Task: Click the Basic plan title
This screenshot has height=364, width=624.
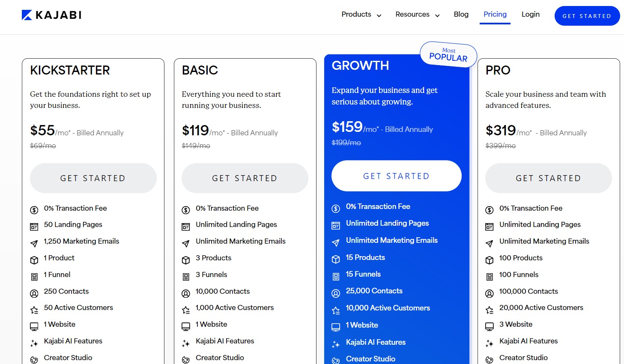Action: pos(200,70)
